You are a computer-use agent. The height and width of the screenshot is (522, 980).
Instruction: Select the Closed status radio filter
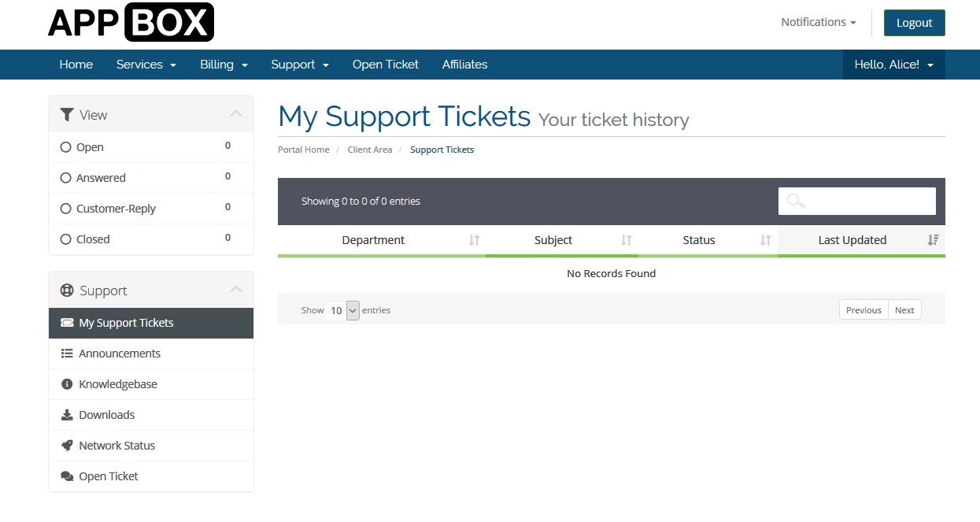pyautogui.click(x=66, y=239)
